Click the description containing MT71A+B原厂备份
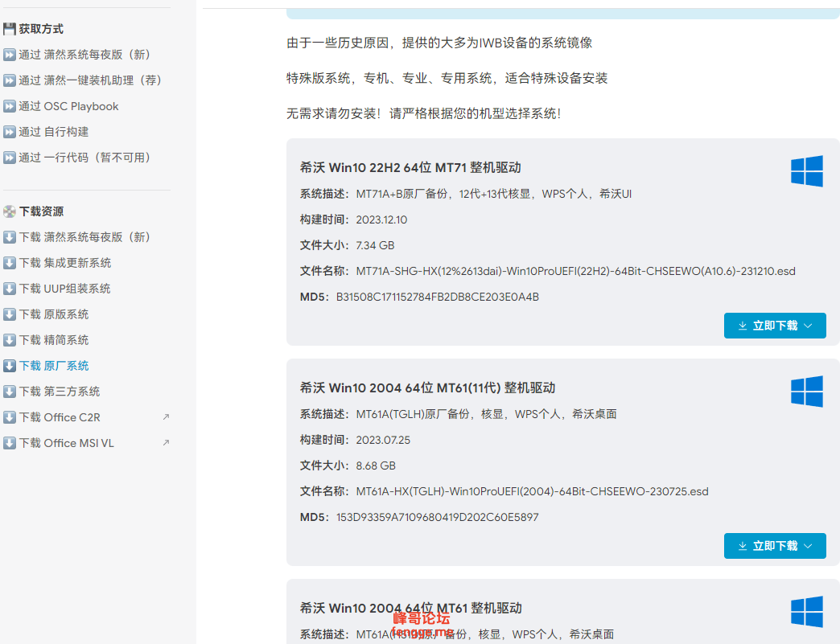The width and height of the screenshot is (840, 644). 493,194
